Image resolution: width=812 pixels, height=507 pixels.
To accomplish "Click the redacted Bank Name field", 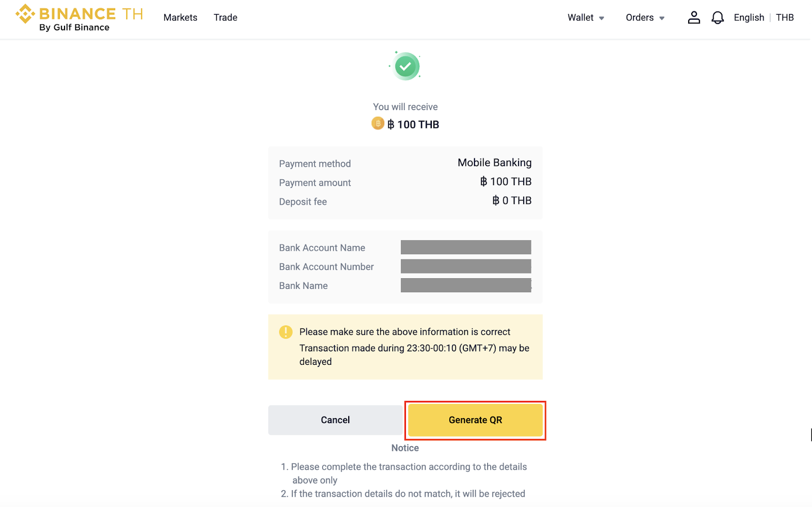I will point(465,285).
